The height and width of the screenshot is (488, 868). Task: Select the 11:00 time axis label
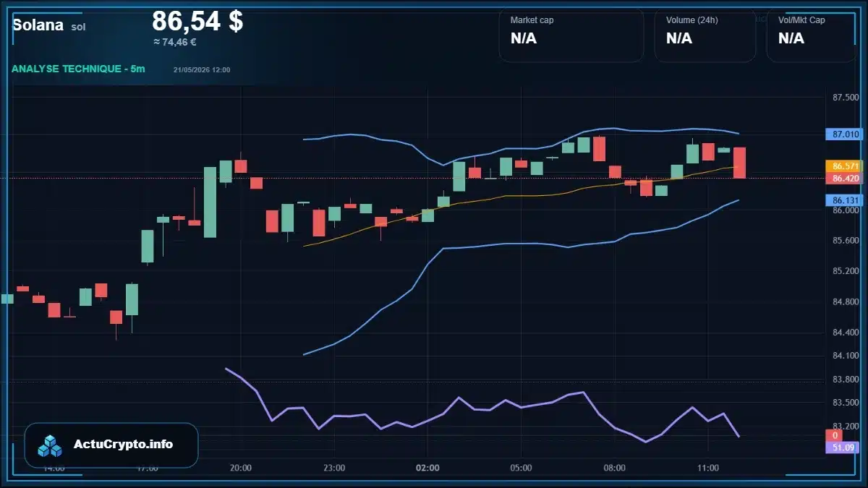pos(708,468)
